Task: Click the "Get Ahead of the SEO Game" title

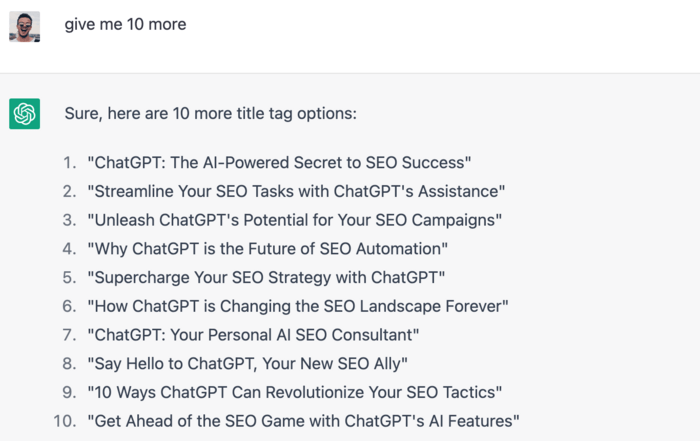Action: 303,421
